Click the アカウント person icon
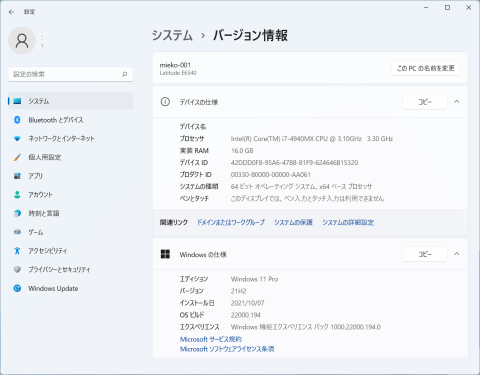The width and height of the screenshot is (480, 375). click(x=17, y=194)
